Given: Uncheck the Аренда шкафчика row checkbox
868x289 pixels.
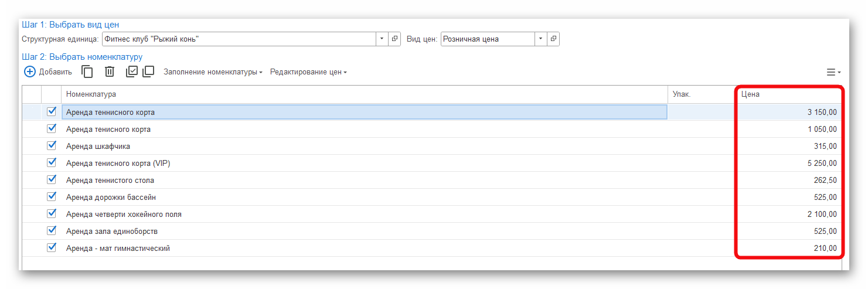Looking at the screenshot, I should point(52,145).
